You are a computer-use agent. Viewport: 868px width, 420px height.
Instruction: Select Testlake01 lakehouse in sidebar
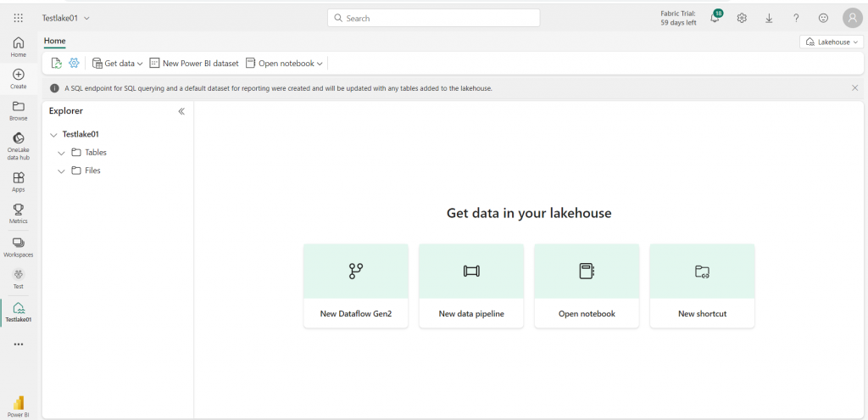point(19,312)
